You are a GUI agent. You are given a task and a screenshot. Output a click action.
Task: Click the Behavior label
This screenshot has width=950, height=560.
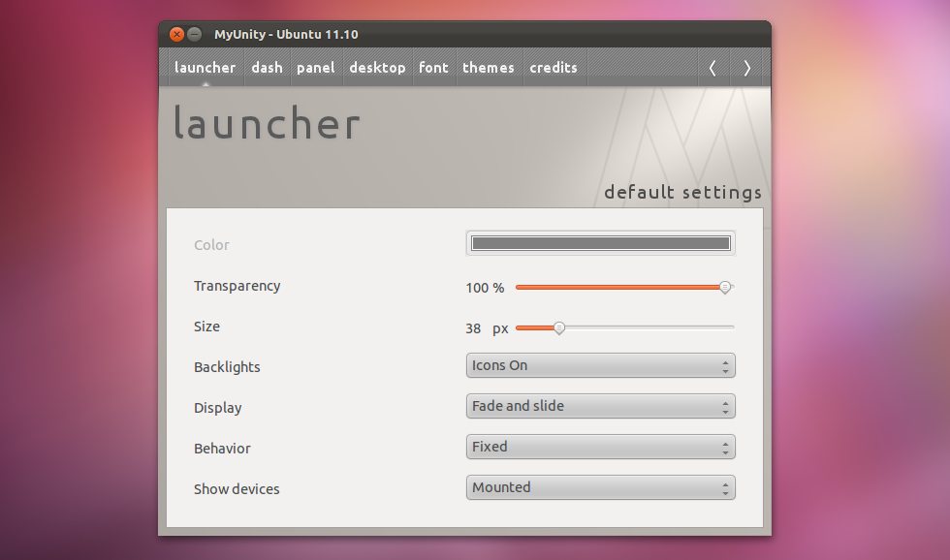(222, 449)
